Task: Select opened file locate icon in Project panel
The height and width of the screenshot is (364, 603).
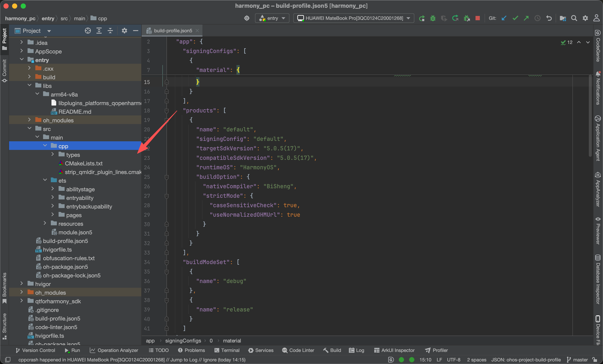Action: click(88, 31)
